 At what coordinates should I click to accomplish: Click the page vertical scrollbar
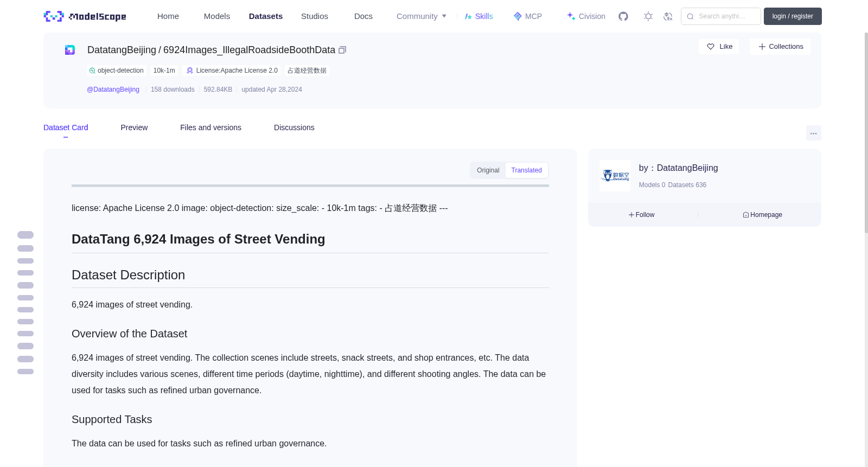pos(866,133)
